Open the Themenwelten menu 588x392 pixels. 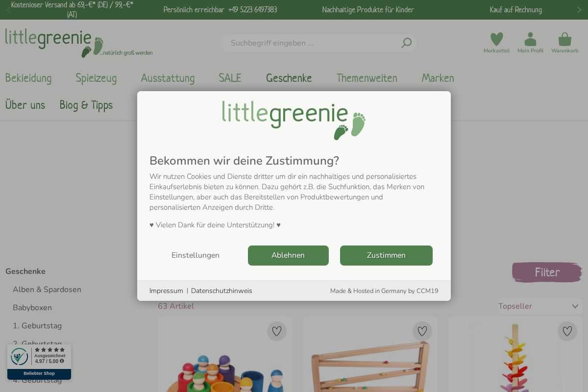[x=367, y=78]
